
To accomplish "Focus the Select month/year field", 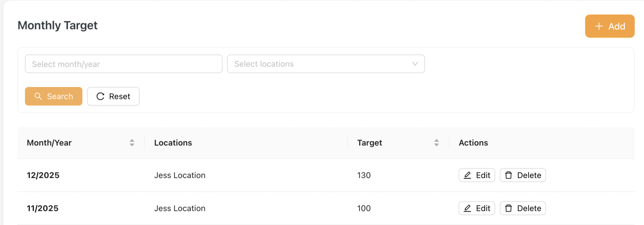I will pos(123,64).
